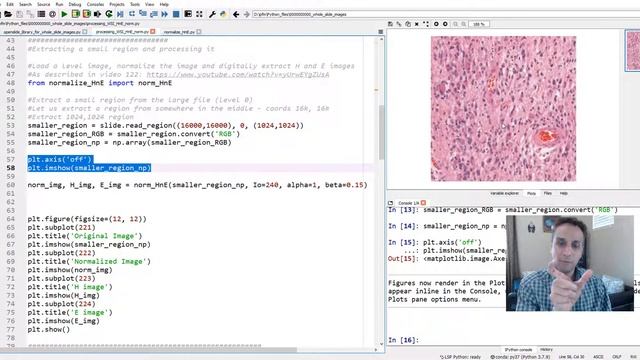Viewport: 640px width, 360px height.
Task: Open Preferences wrench icon
Action: pyautogui.click(x=212, y=14)
